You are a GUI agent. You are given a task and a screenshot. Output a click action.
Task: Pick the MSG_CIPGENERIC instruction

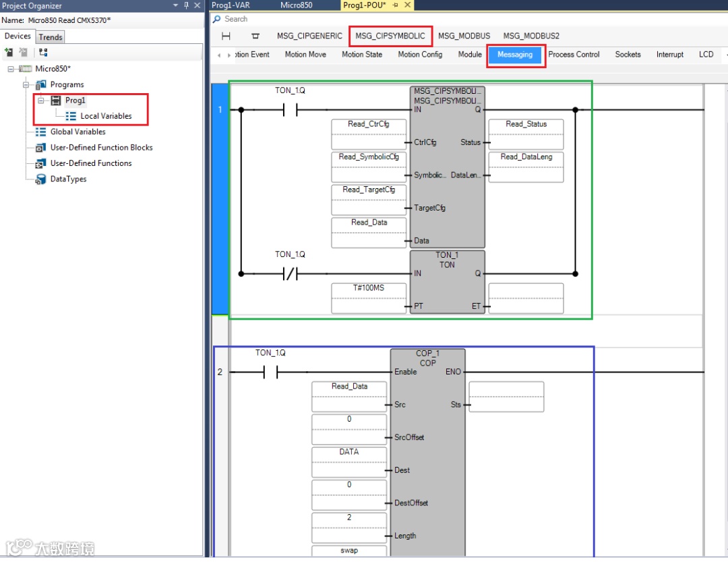[309, 36]
